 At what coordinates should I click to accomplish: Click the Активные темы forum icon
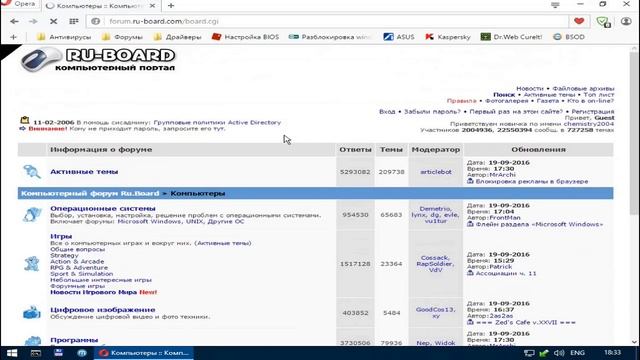click(32, 172)
